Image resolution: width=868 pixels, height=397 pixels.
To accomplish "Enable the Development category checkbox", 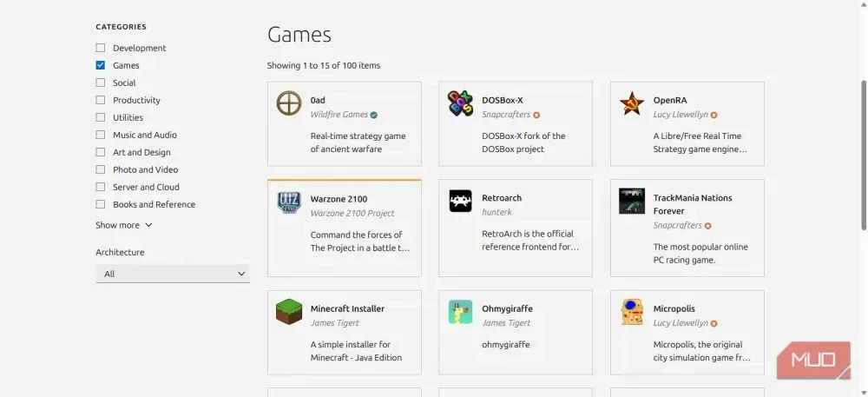I will click(x=100, y=48).
